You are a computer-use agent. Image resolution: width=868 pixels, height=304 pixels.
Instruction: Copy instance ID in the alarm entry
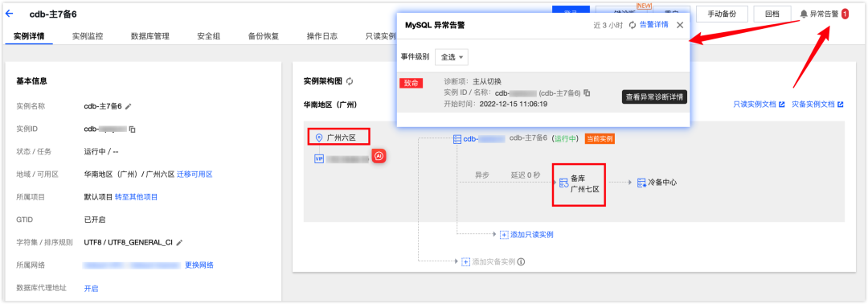point(587,93)
